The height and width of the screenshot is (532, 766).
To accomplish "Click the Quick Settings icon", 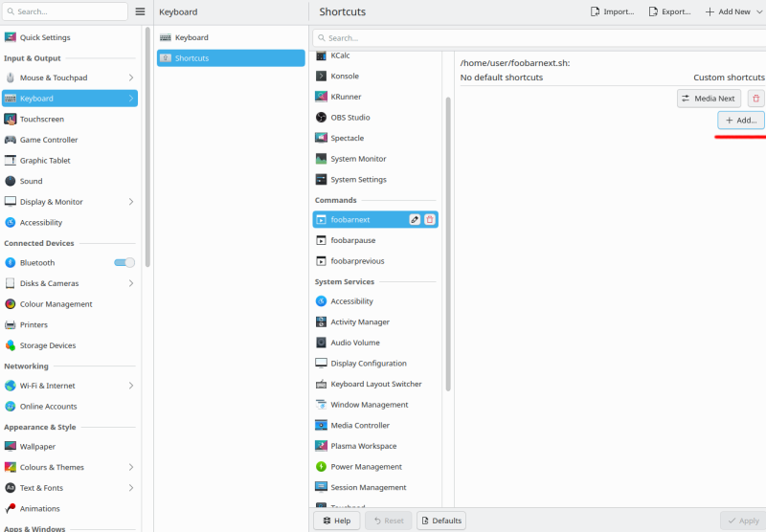I will coord(11,37).
